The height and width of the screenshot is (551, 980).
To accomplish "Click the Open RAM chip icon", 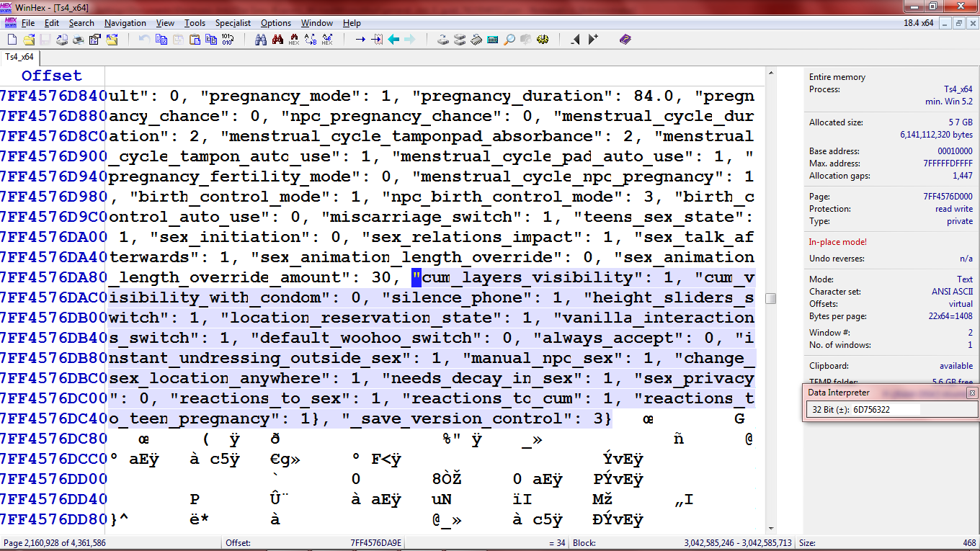I will 476,40.
